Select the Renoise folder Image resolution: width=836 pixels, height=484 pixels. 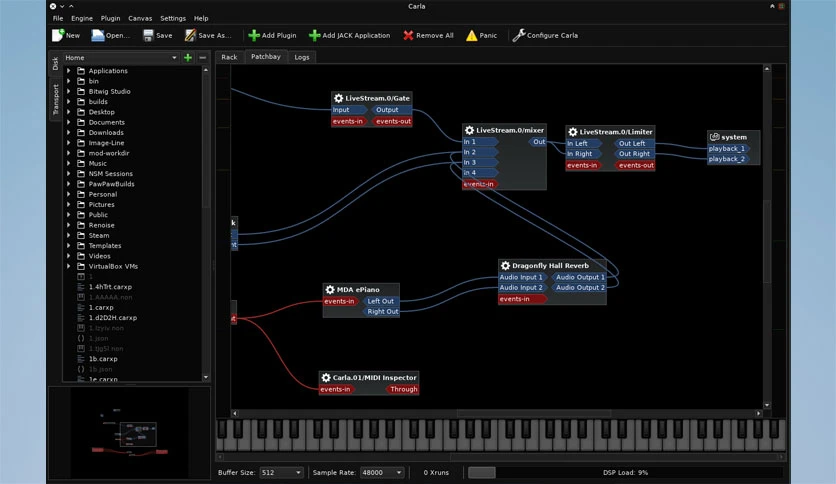pyautogui.click(x=101, y=225)
